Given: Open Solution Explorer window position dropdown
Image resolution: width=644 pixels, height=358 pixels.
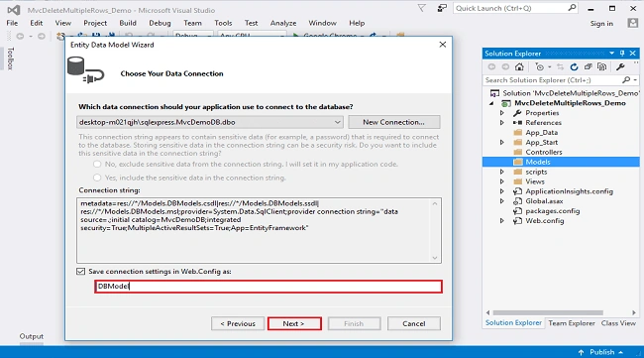Looking at the screenshot, I should click(x=611, y=53).
